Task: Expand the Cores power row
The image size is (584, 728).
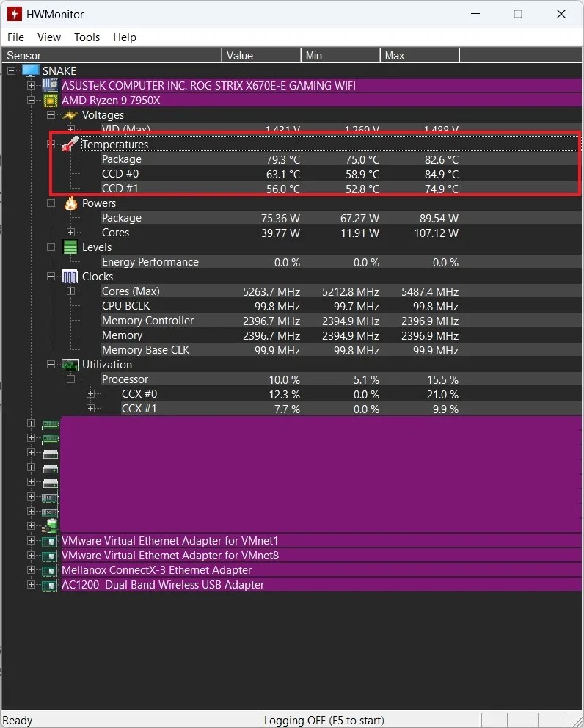Action: 70,232
